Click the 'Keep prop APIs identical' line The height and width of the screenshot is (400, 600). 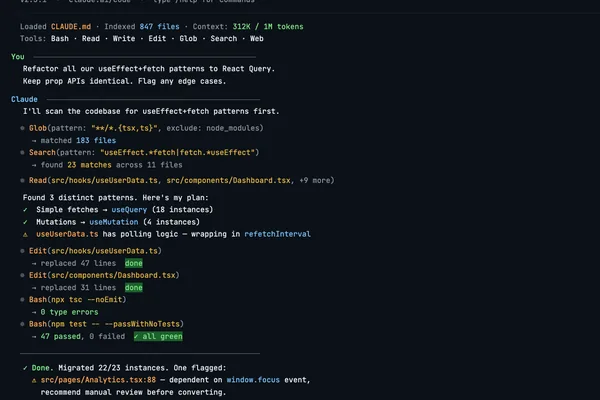click(124, 81)
